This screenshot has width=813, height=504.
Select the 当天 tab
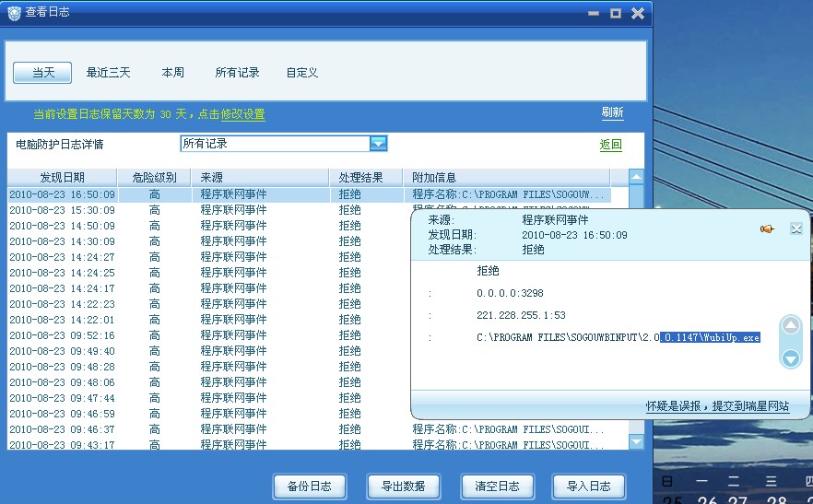pos(42,73)
